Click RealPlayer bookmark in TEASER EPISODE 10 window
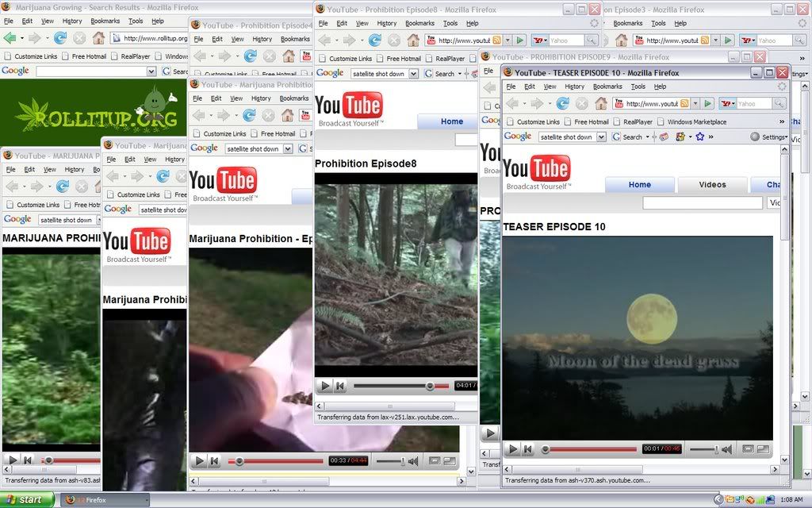 coord(632,121)
